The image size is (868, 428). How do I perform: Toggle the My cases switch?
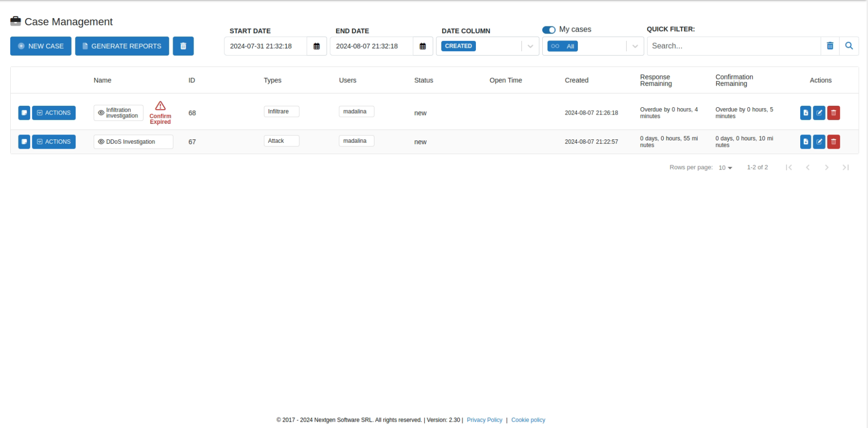click(x=549, y=30)
